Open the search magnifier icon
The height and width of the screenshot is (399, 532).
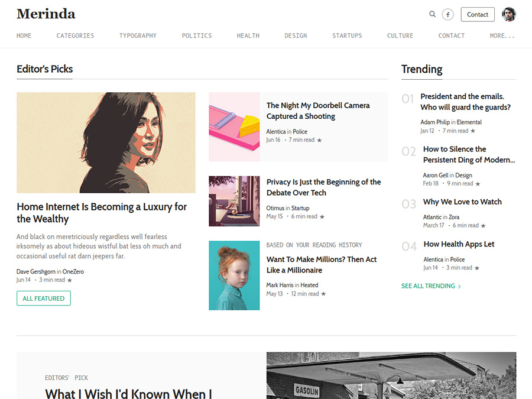pyautogui.click(x=432, y=14)
